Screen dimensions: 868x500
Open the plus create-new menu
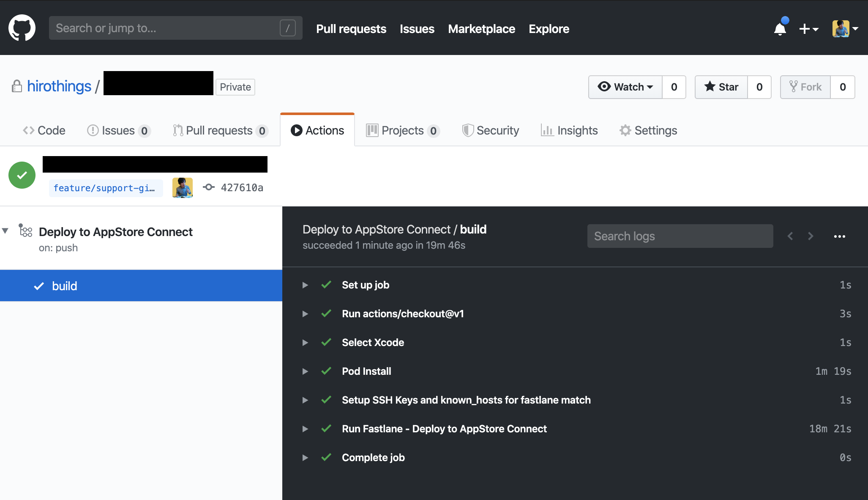pyautogui.click(x=809, y=29)
